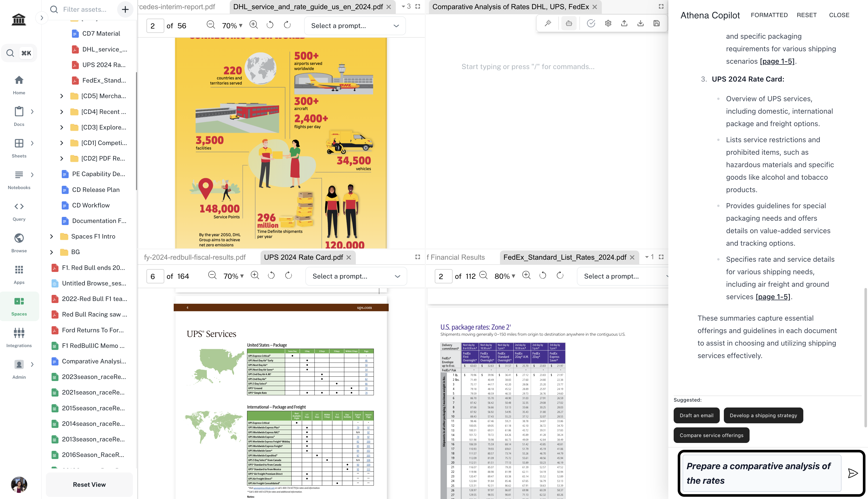Image resolution: width=868 pixels, height=499 pixels.
Task: Expand the Docs submenu chevron
Action: (x=32, y=112)
